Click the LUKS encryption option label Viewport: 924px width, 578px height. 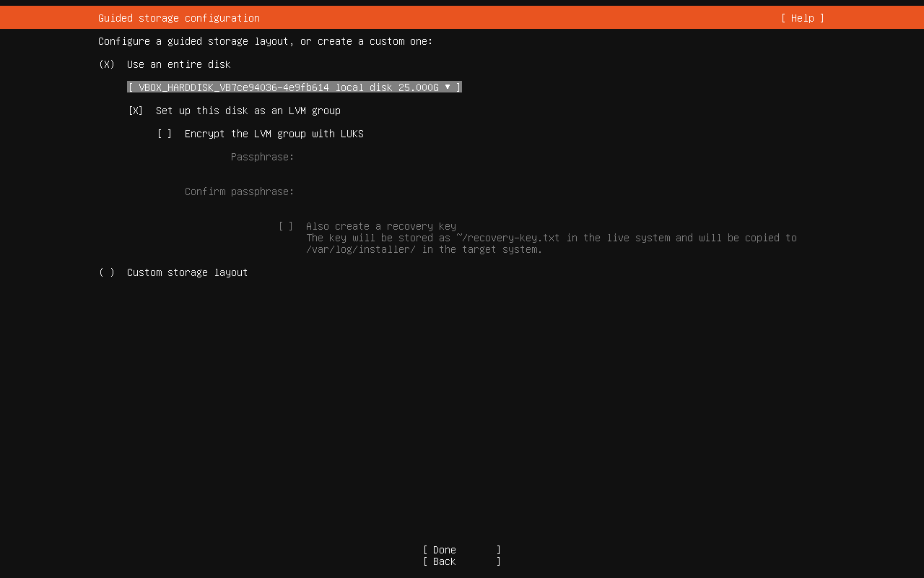(x=274, y=134)
